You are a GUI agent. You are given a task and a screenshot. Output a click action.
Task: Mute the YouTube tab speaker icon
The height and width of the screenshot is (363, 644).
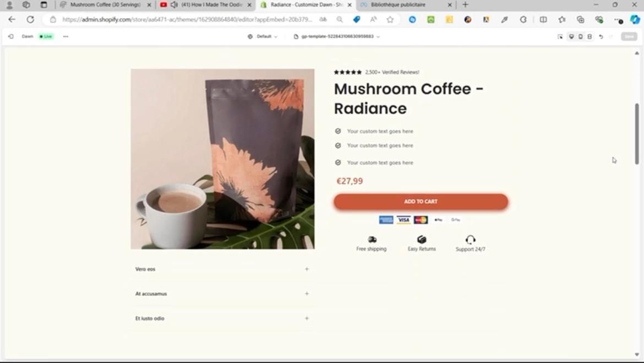coord(174,5)
